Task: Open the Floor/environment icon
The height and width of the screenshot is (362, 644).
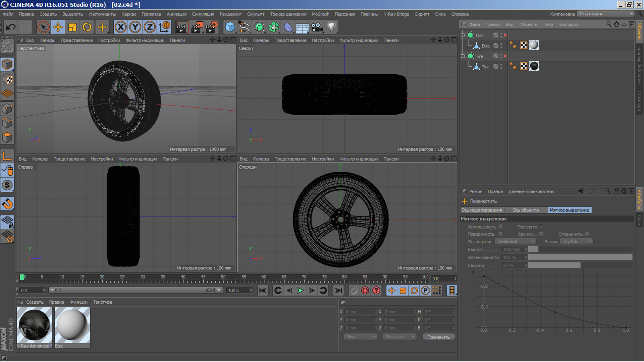Action: (303, 27)
